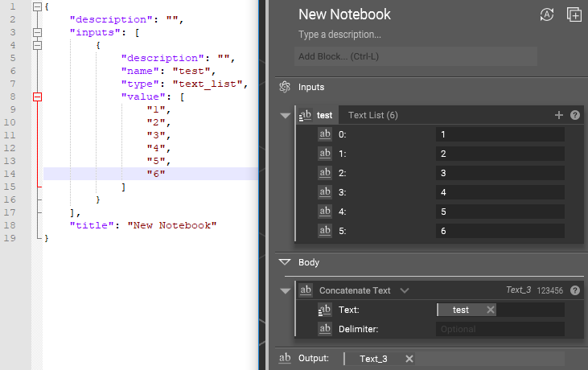This screenshot has height=370, width=588.
Task: Click the "test" string on line 6
Action: (191, 71)
